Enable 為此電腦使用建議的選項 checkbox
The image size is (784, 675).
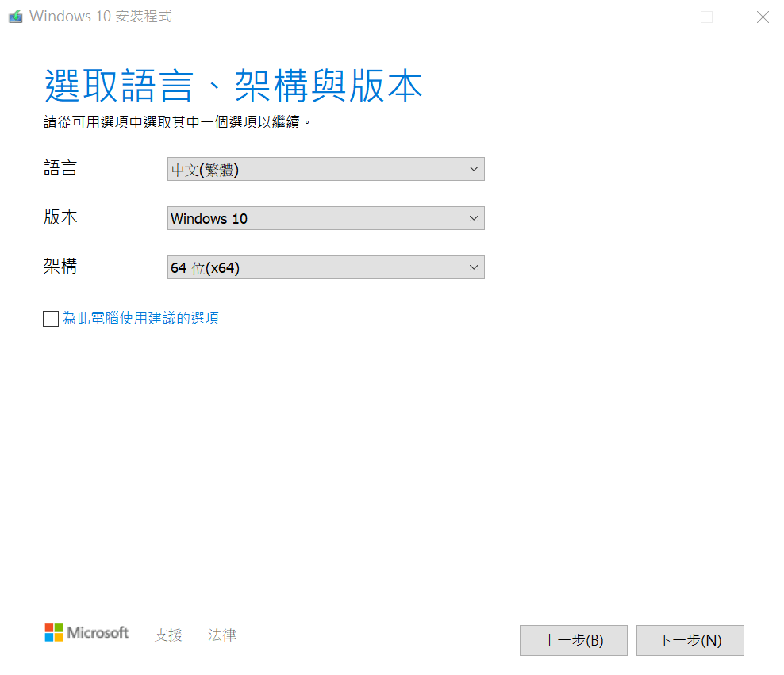tap(51, 318)
